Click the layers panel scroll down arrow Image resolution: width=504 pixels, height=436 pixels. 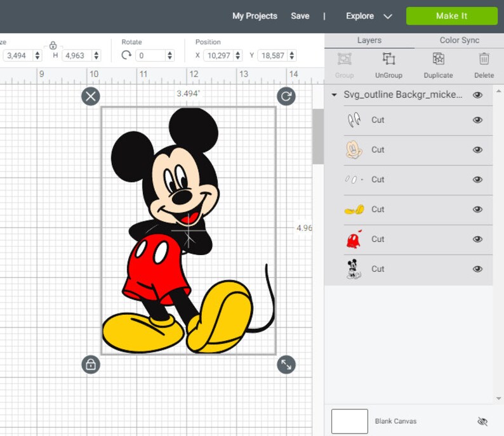tap(498, 399)
